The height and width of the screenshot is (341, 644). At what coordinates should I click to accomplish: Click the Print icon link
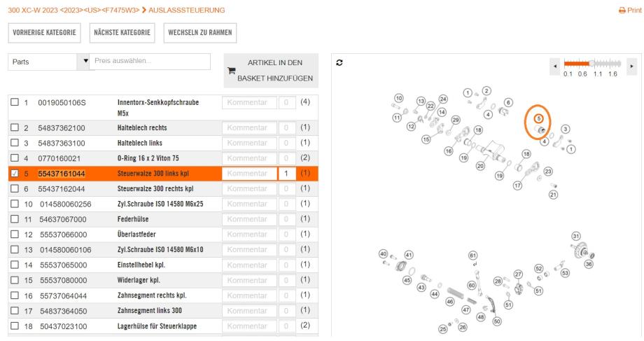[630, 11]
